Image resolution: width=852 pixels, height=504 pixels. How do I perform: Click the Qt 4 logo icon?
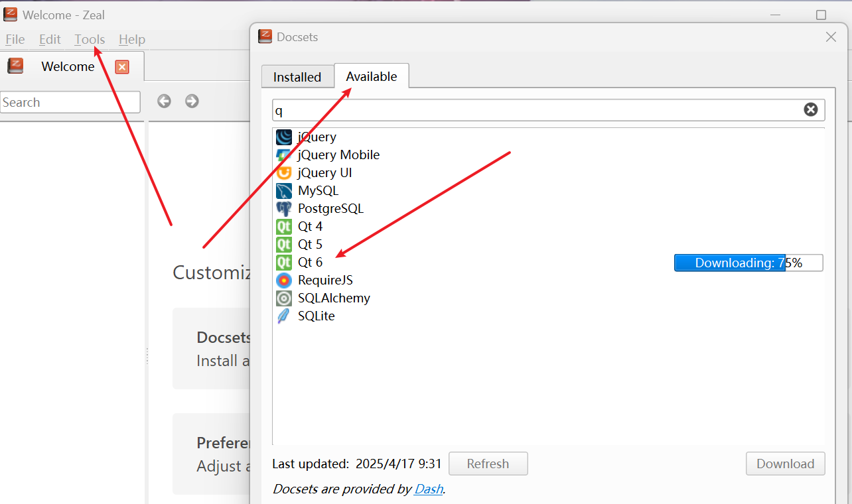pos(284,227)
